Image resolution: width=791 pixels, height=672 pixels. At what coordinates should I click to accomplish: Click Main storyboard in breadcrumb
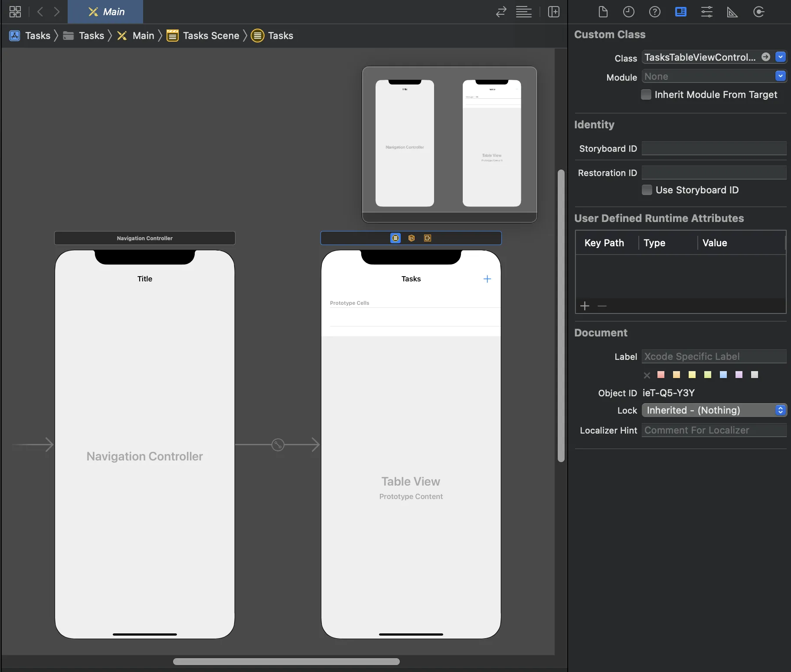click(x=136, y=36)
